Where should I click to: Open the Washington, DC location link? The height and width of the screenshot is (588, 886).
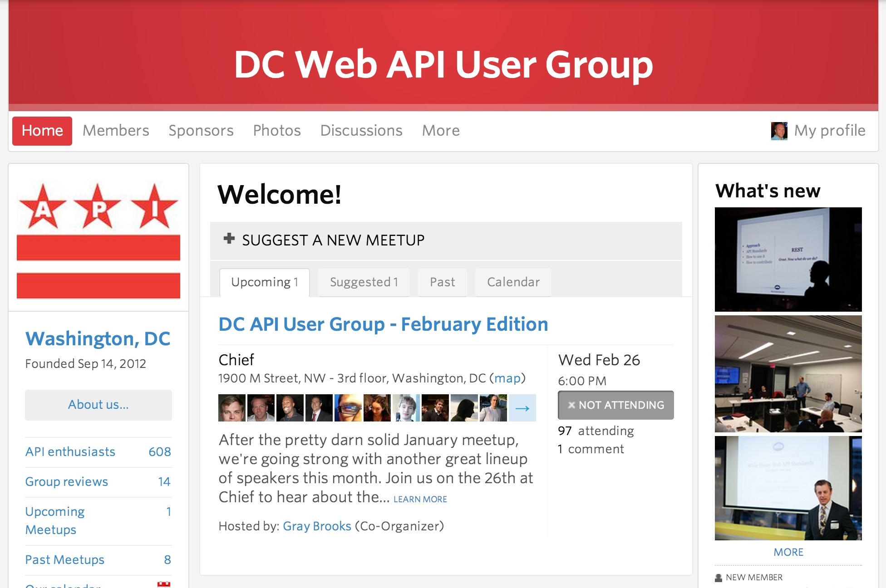point(98,339)
